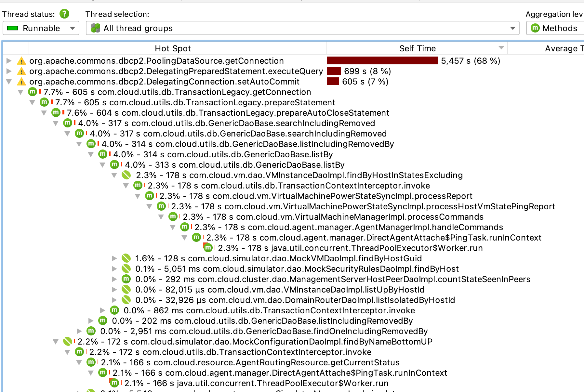
Task: Click the Hot Spot column header
Action: click(173, 48)
